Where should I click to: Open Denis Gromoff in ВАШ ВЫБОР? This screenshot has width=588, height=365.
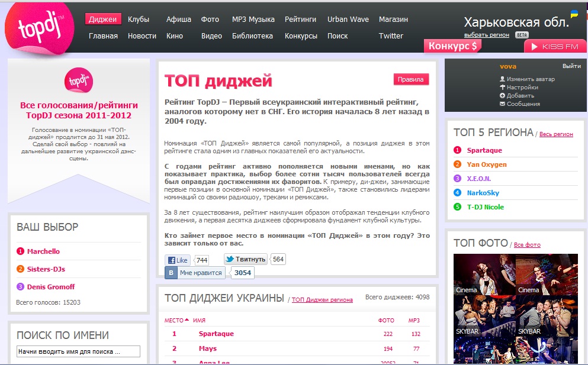tap(50, 287)
